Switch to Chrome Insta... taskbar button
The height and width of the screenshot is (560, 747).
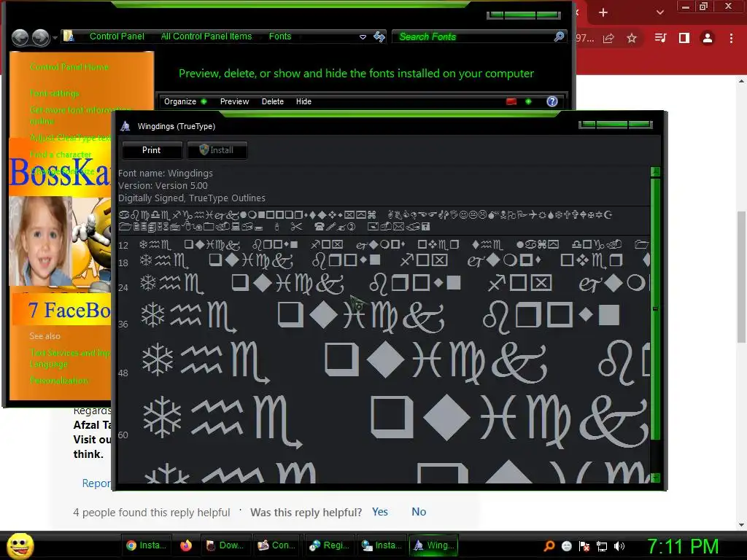coord(147,545)
